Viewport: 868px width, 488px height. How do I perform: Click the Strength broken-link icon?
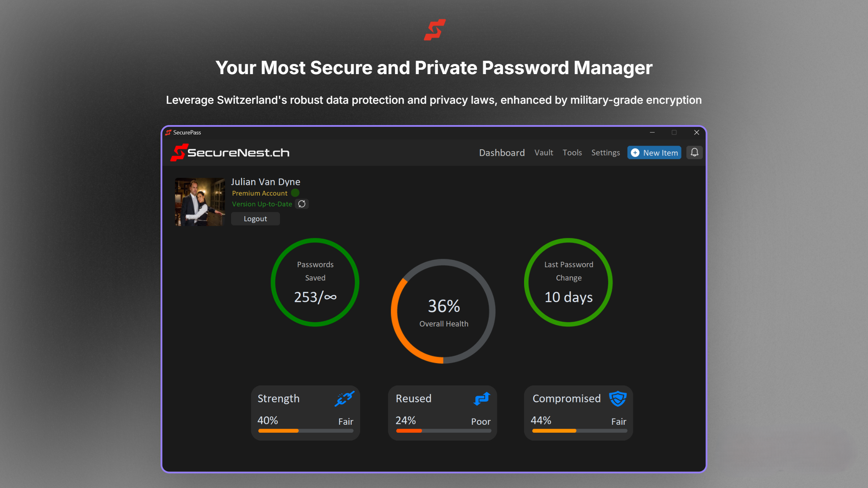point(344,398)
